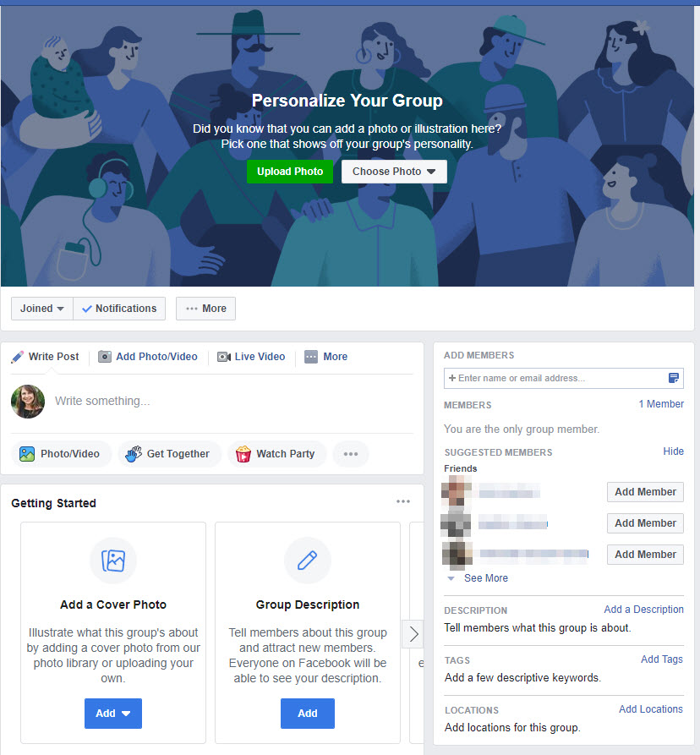
Task: Click the Add a Description link
Action: tap(643, 609)
